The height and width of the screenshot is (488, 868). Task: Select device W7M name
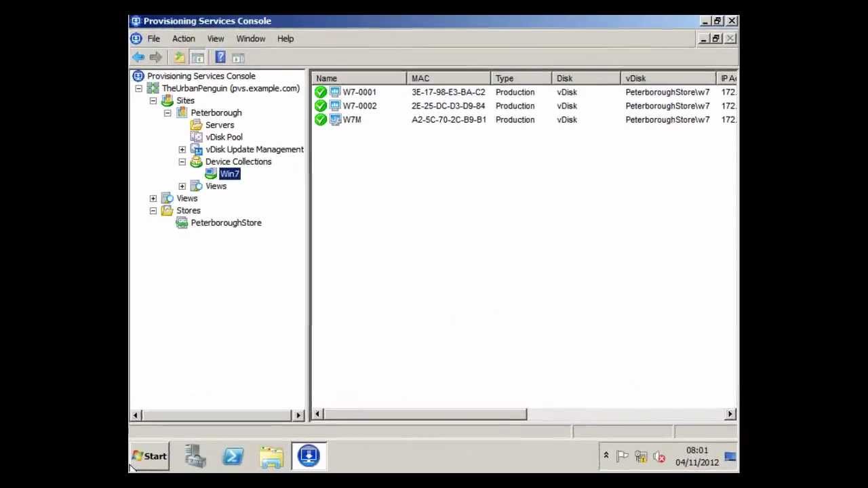[x=352, y=119]
